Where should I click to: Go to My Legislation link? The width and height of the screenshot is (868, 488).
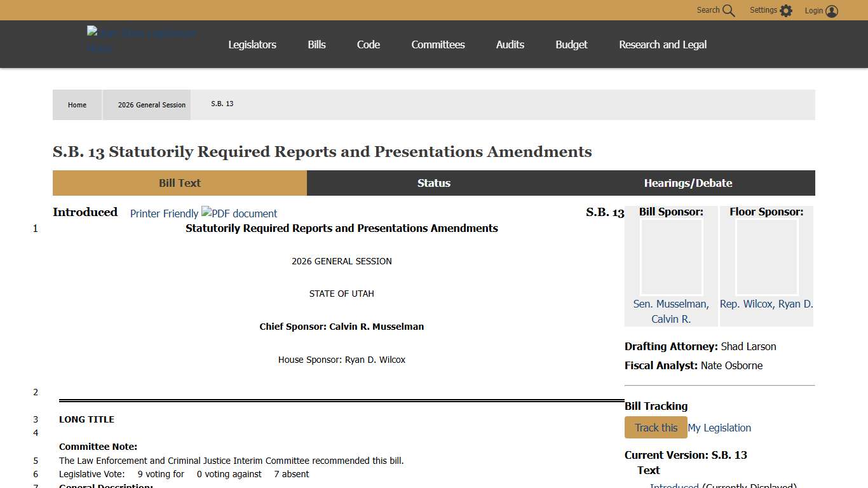click(x=719, y=428)
